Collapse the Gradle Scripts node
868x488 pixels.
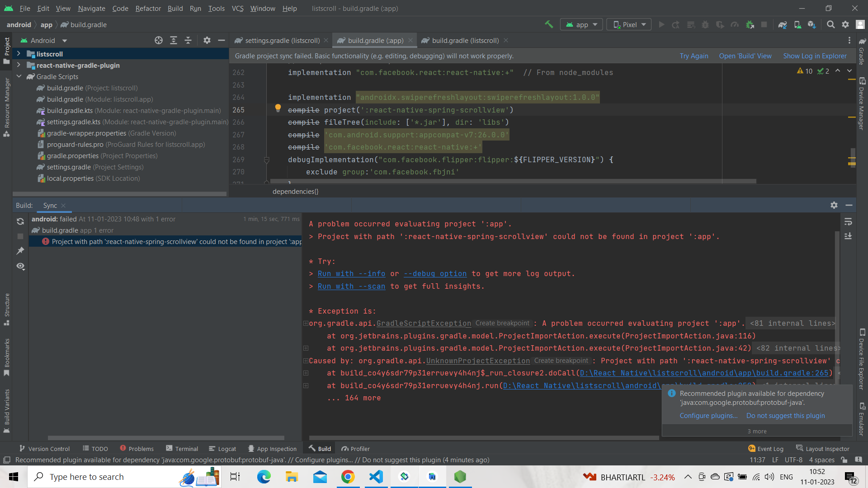pyautogui.click(x=19, y=76)
